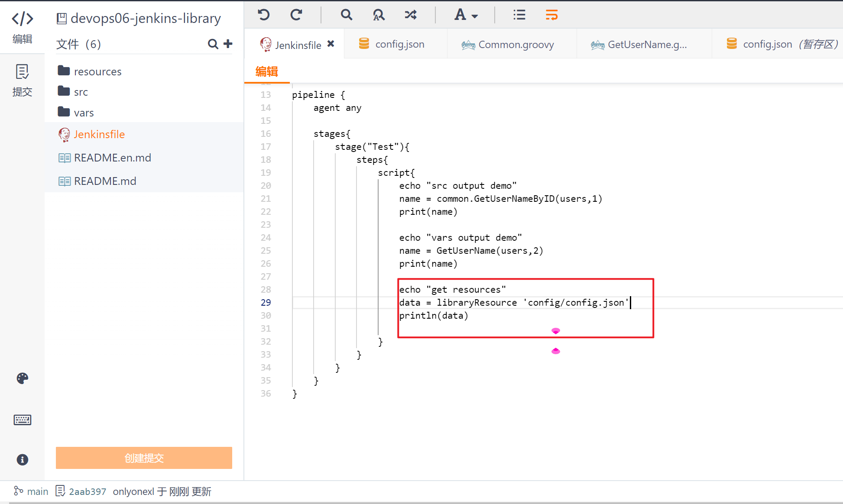Open the font size dropdown
Image resolution: width=843 pixels, height=504 pixels.
466,15
